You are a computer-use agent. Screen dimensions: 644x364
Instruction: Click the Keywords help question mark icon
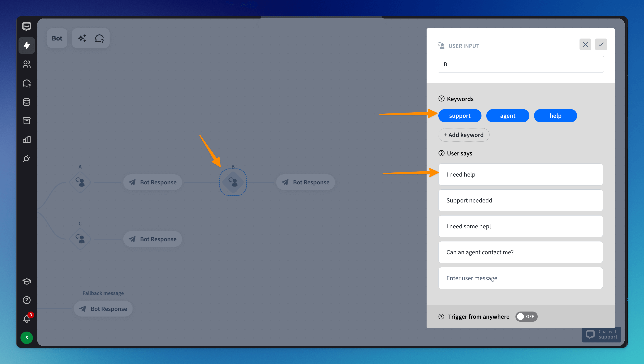[x=441, y=99]
